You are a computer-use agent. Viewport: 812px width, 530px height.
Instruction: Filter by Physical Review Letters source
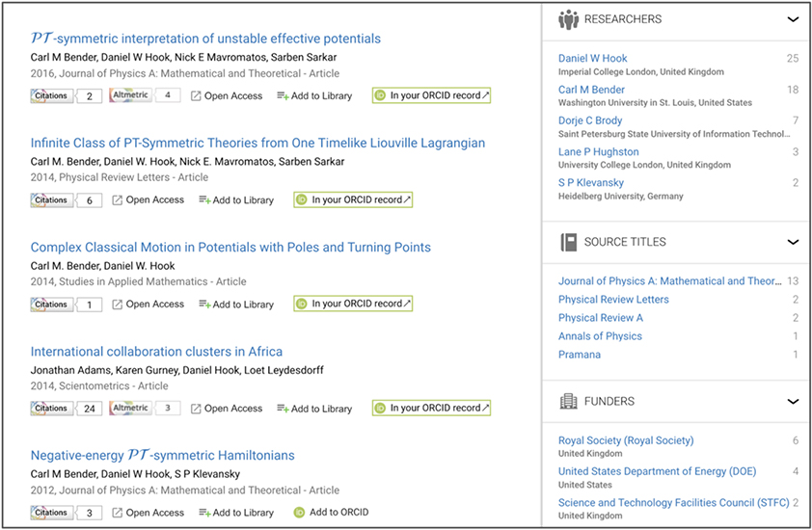(613, 300)
